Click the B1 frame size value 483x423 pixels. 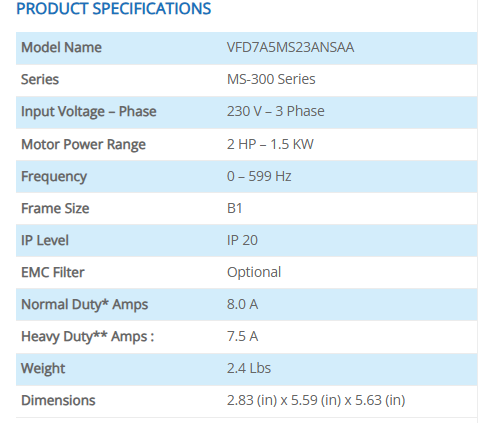tap(235, 208)
